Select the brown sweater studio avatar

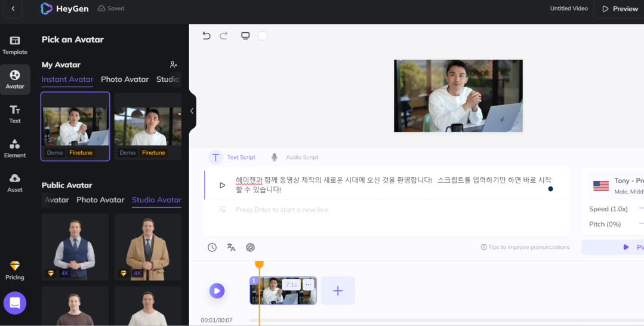pyautogui.click(x=75, y=306)
